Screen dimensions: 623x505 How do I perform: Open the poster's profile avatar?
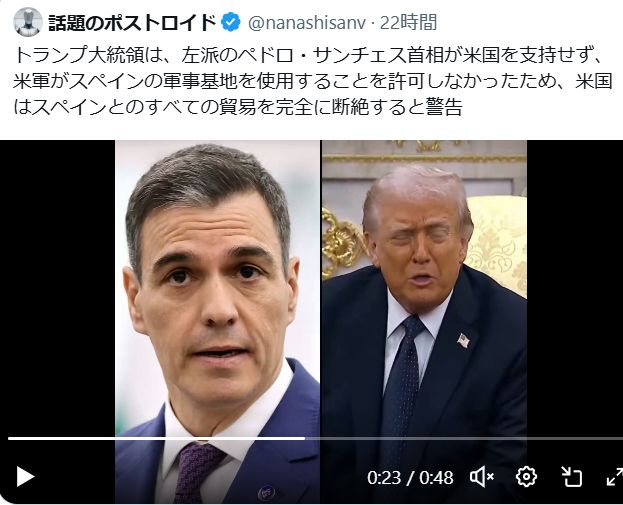[27, 21]
